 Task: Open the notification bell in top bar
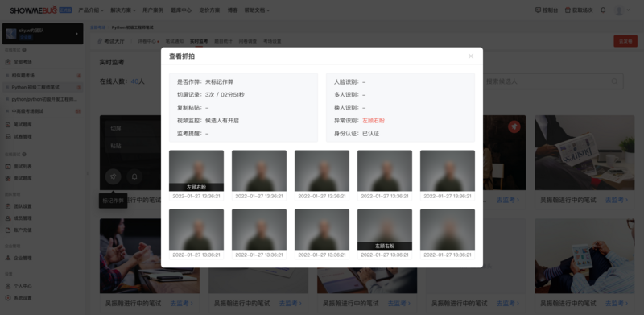tap(603, 10)
